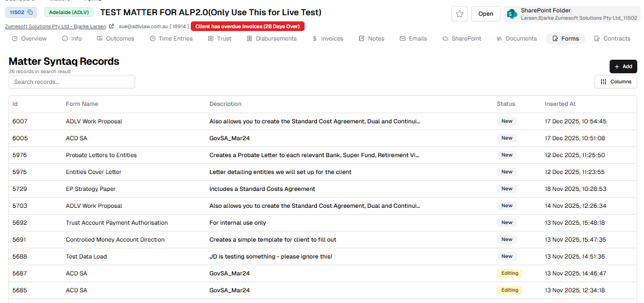Click the plus Add record button

tap(623, 66)
